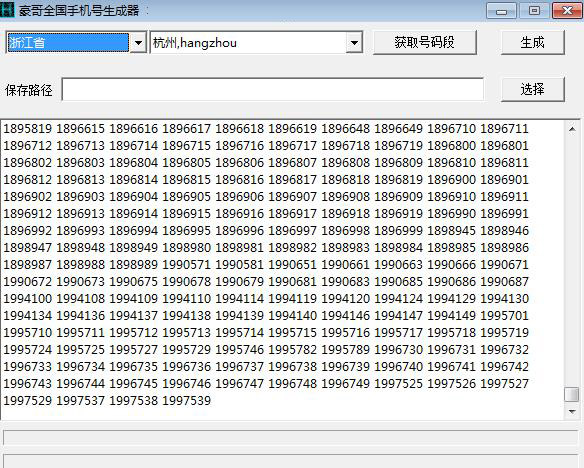Click the scrollbar track above the thumb
Screen dimensions: 584x468
coord(572,262)
